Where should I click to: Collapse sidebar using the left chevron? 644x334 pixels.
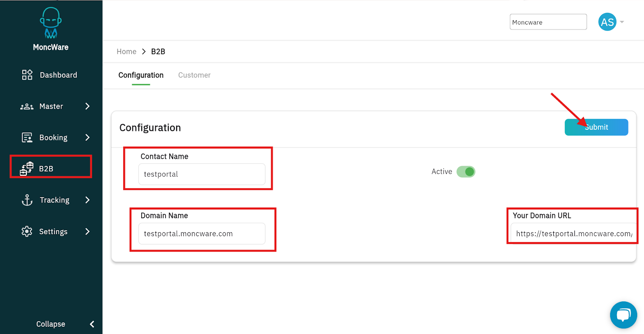[92, 324]
